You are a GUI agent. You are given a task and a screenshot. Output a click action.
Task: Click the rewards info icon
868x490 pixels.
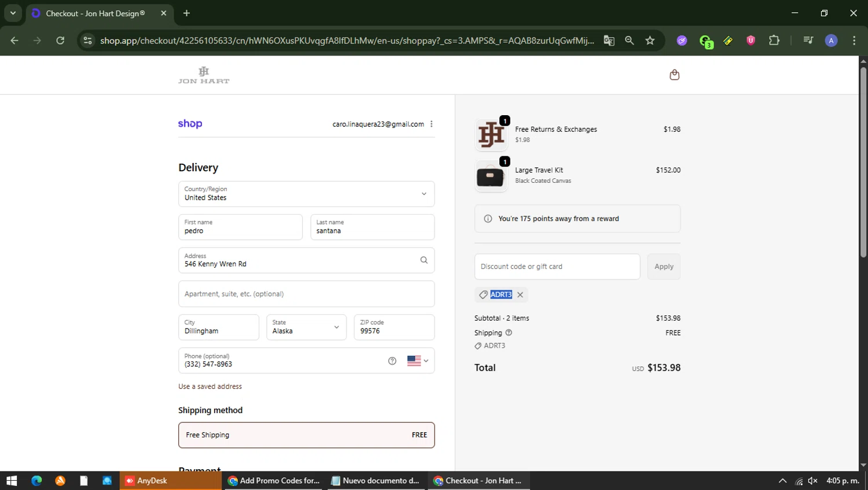pyautogui.click(x=488, y=219)
